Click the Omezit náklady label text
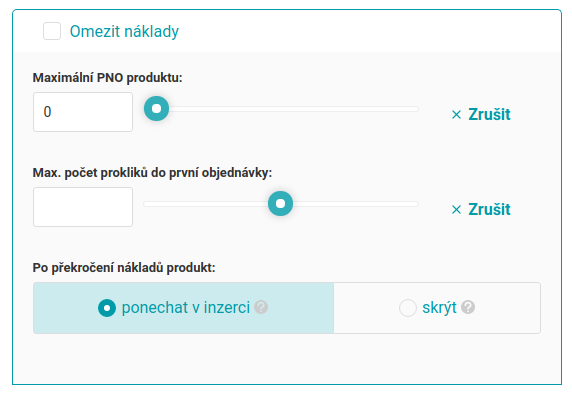This screenshot has width=572, height=394. 124,31
